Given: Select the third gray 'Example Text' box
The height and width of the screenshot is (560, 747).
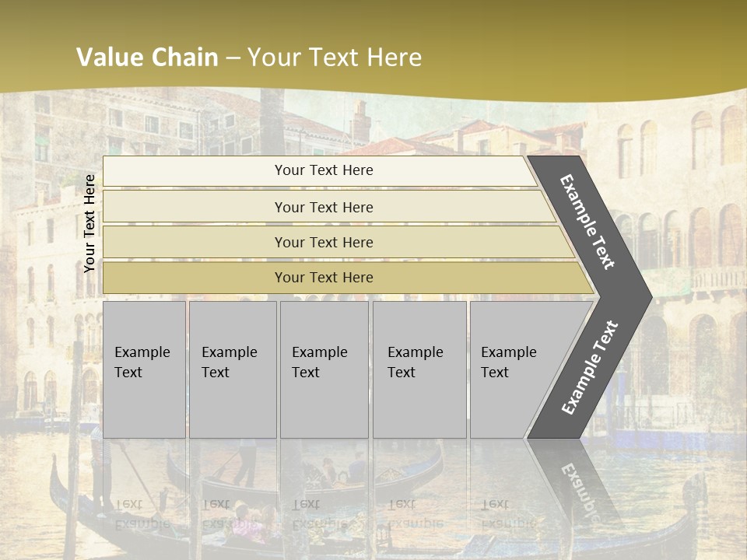Looking at the screenshot, I should (324, 369).
